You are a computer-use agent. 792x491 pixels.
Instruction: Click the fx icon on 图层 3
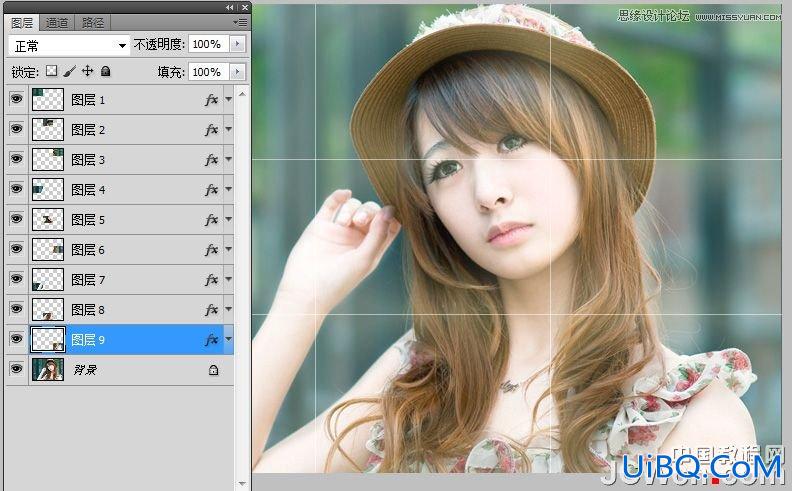(x=211, y=160)
